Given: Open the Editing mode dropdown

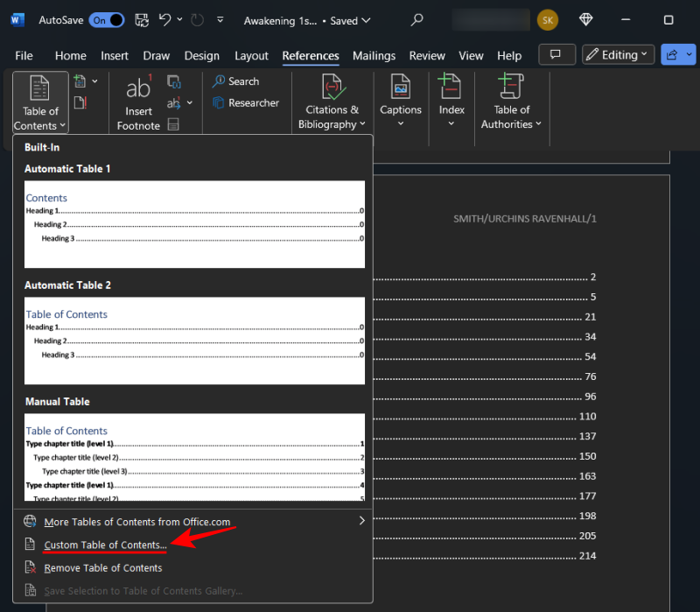Looking at the screenshot, I should (x=619, y=55).
